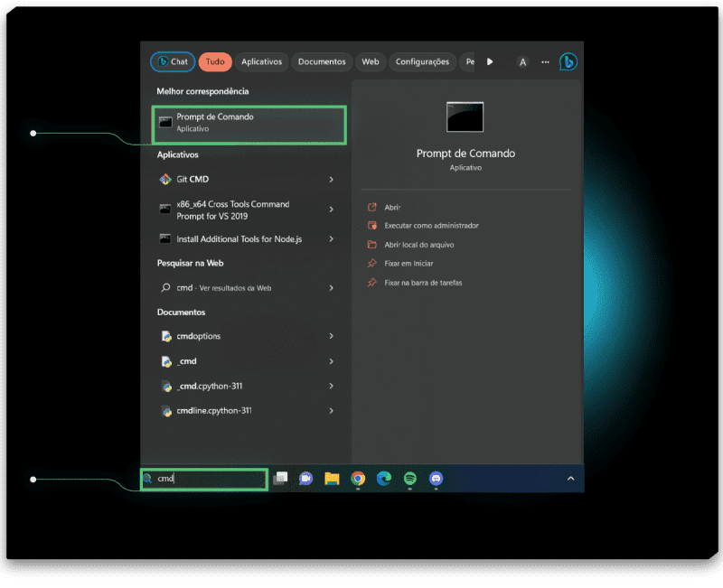The height and width of the screenshot is (588, 723).
Task: Switch to the Web filter tab
Action: [x=370, y=61]
